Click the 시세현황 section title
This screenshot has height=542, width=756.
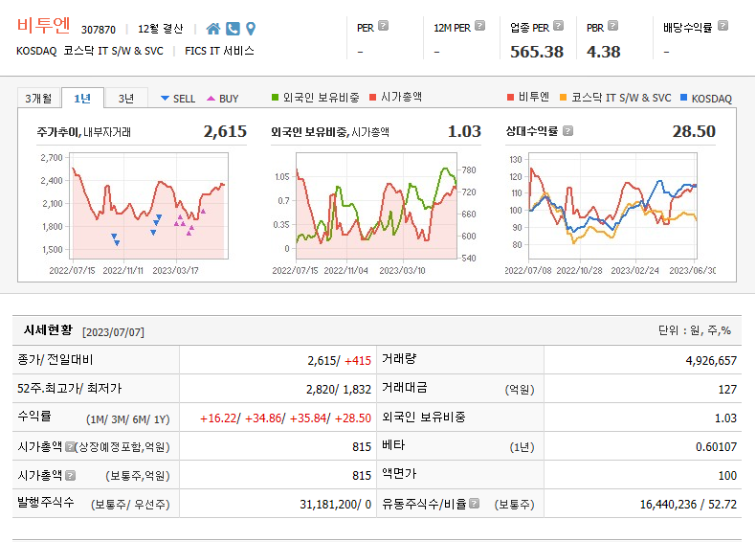[48, 330]
